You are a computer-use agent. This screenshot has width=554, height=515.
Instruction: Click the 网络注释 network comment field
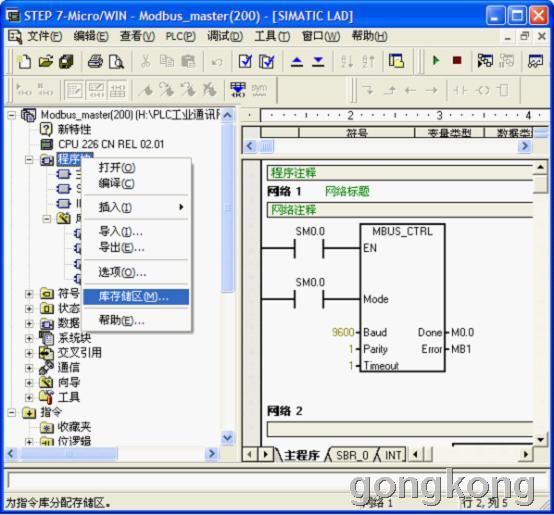coord(400,210)
